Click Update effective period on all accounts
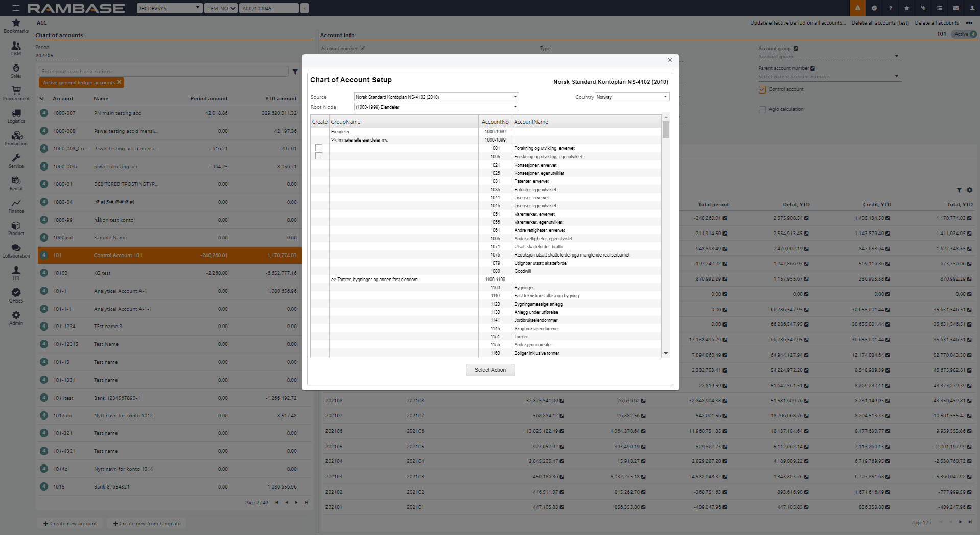 coord(797,23)
